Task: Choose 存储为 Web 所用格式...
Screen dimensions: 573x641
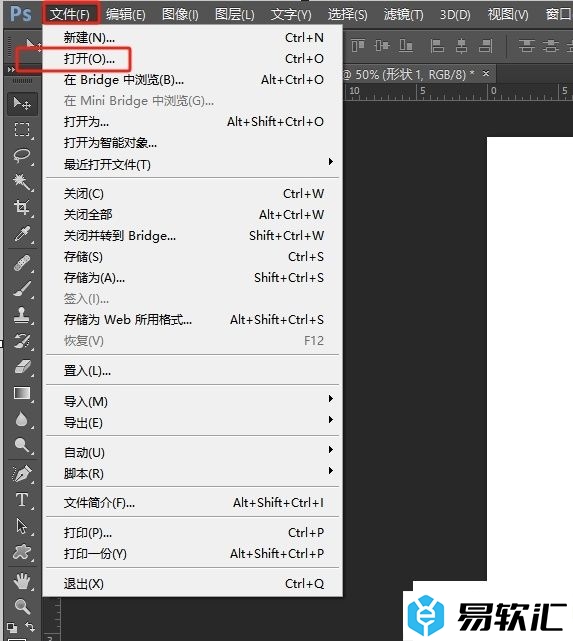Action: (x=192, y=320)
